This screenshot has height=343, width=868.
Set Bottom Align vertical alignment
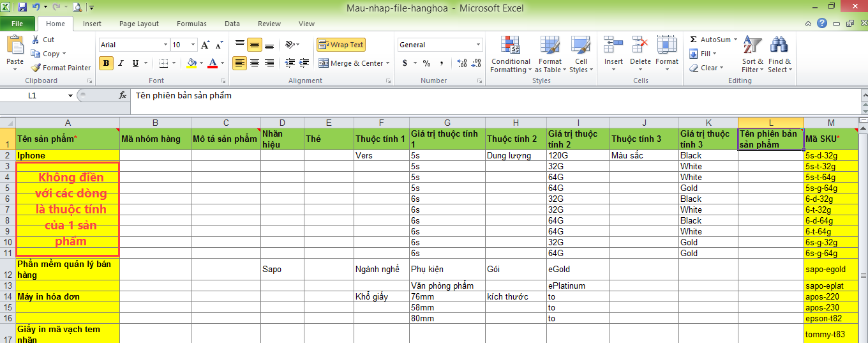click(269, 45)
